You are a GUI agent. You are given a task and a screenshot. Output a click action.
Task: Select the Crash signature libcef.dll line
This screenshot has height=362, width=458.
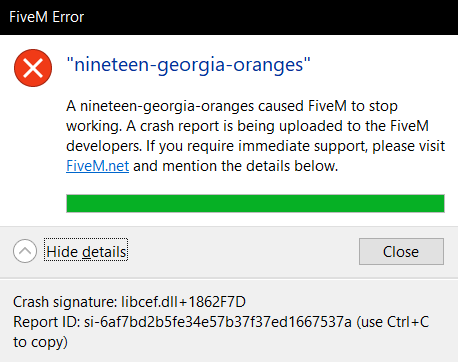click(x=129, y=302)
